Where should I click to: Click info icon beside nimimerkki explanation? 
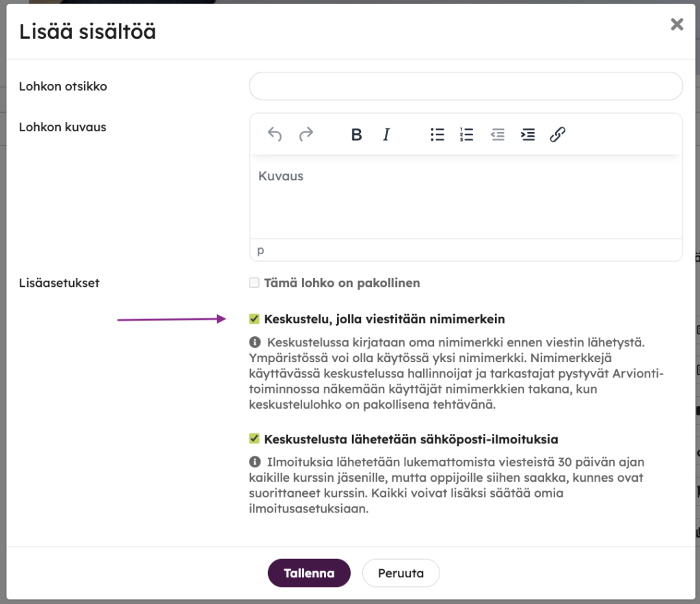click(x=255, y=342)
